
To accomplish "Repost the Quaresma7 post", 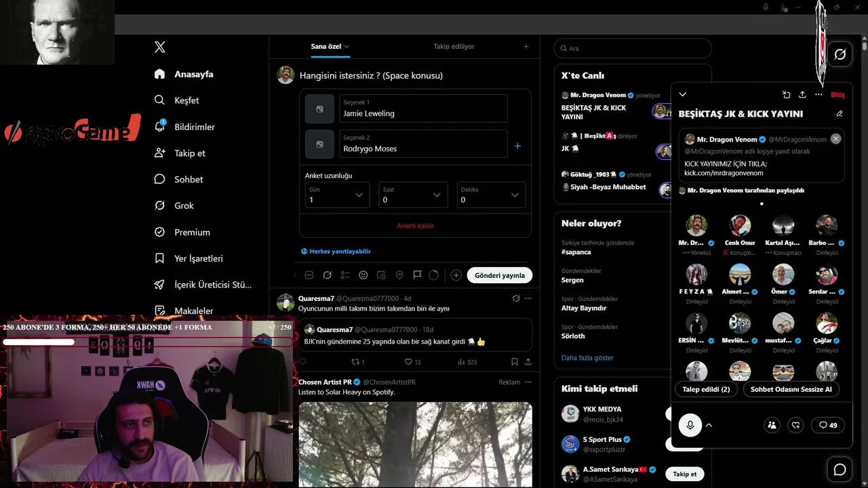I will [357, 362].
